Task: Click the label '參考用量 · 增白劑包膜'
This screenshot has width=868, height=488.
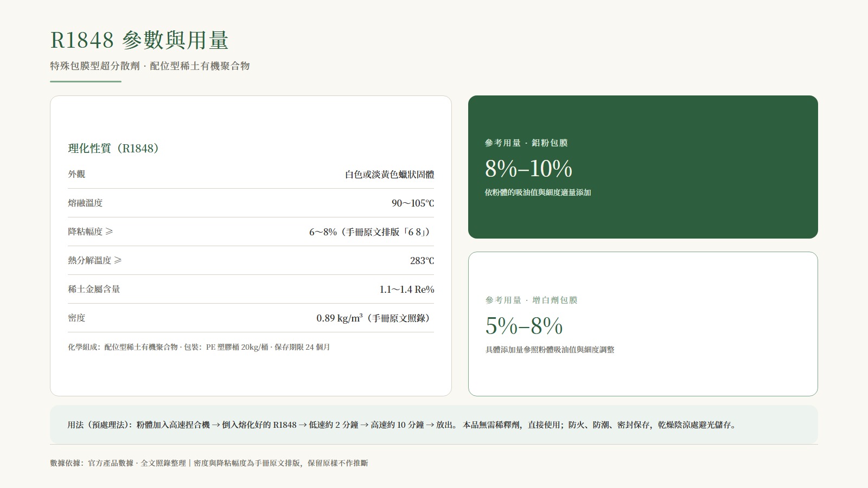Action: coord(532,300)
